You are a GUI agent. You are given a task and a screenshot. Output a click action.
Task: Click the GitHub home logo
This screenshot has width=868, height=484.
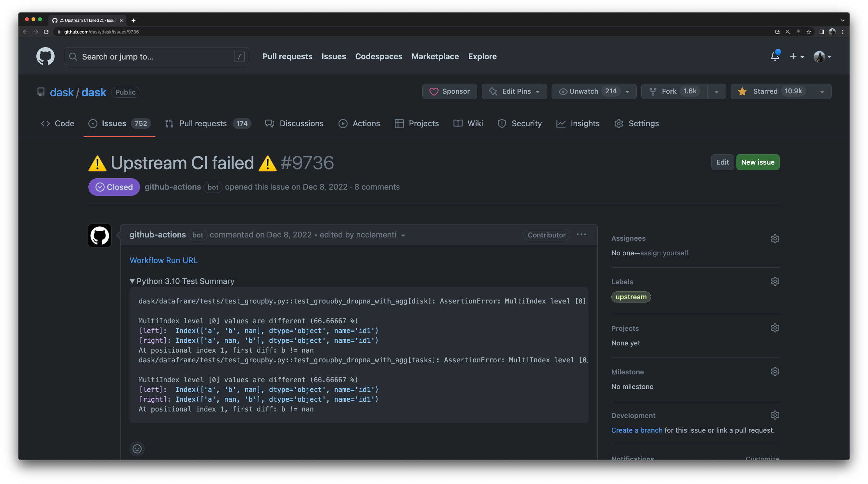[x=45, y=56]
